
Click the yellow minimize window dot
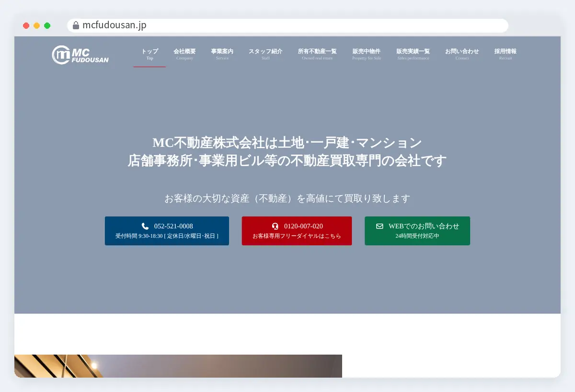coord(36,25)
